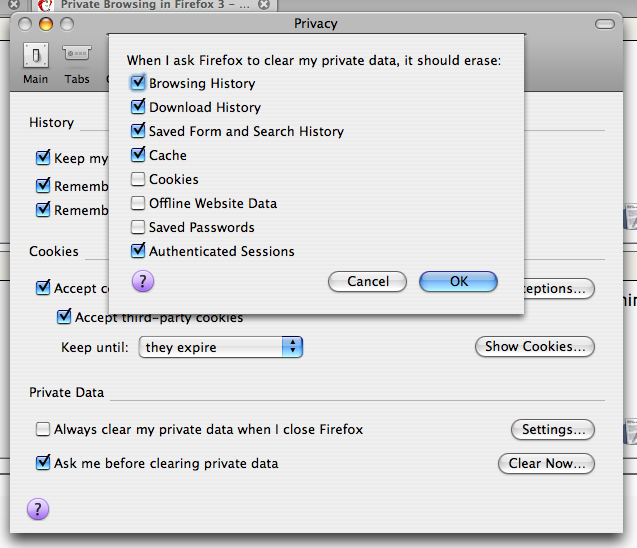Image resolution: width=637 pixels, height=548 pixels.
Task: Click the toolbar toggle pill in the title bar
Action: pos(604,24)
